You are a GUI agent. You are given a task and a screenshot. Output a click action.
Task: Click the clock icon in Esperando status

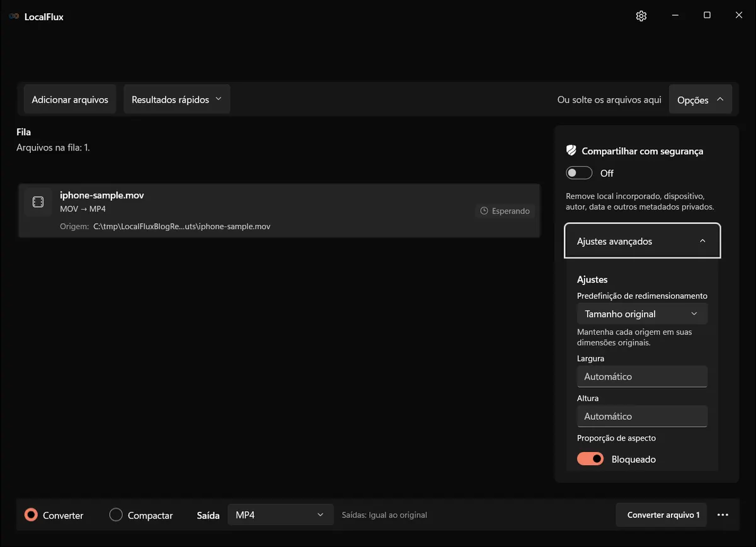[x=484, y=211]
